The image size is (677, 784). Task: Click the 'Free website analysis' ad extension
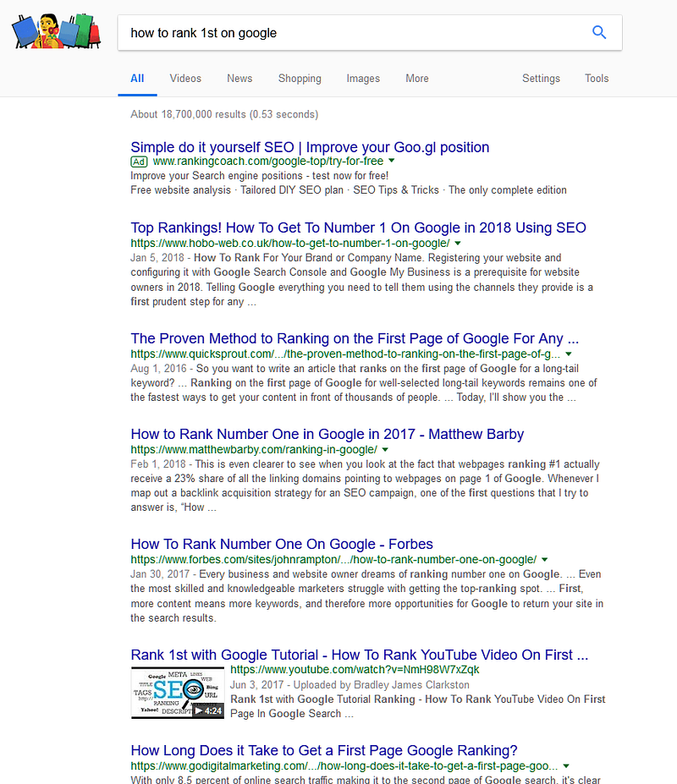point(180,190)
